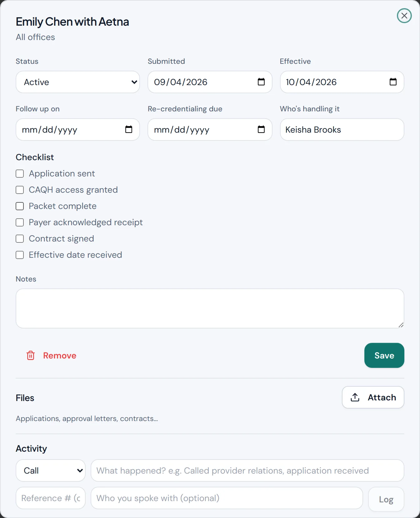Screen dimensions: 420x518
Task: Tick the Packet complete checkbox
Action: [20, 206]
